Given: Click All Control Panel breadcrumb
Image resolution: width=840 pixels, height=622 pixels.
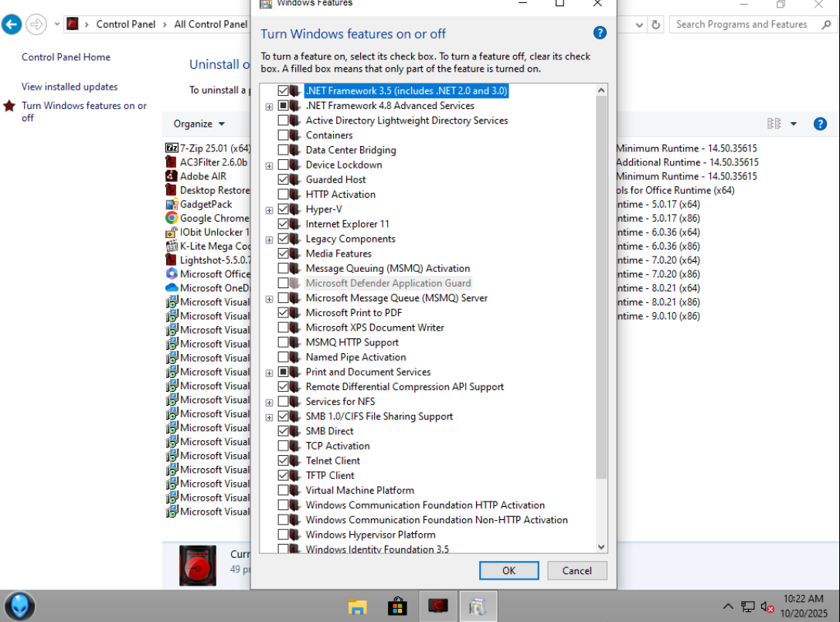Looking at the screenshot, I should click(x=210, y=24).
